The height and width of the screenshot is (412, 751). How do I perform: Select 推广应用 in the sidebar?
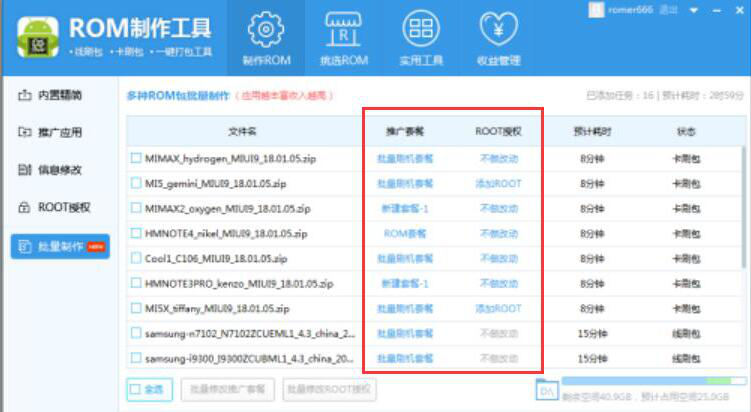tap(49, 132)
